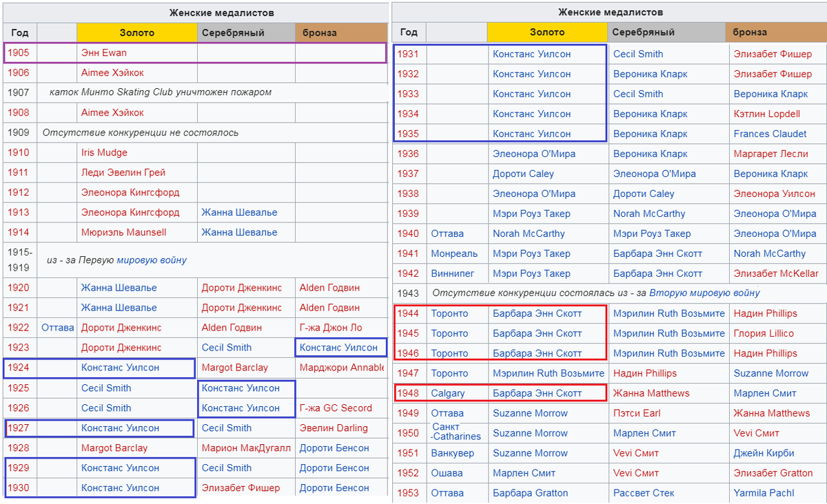Screen dimensions: 827x504
Task: Click the Монреаль city link
Action: (x=454, y=253)
